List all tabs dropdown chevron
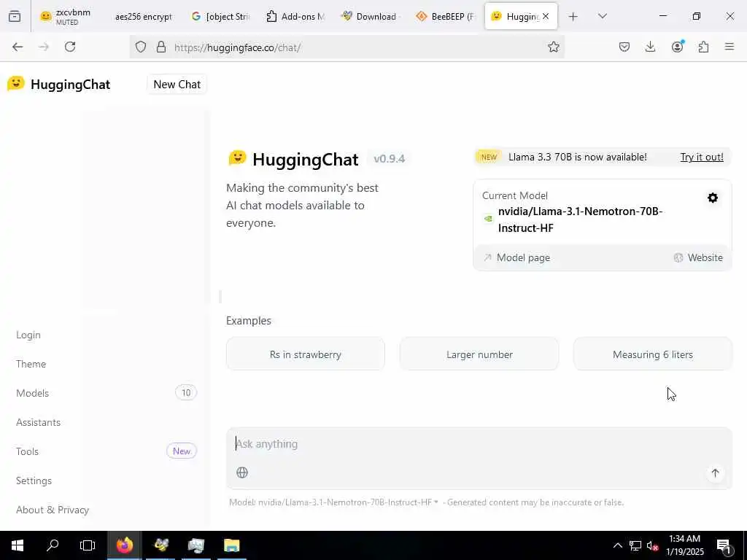 pyautogui.click(x=603, y=16)
